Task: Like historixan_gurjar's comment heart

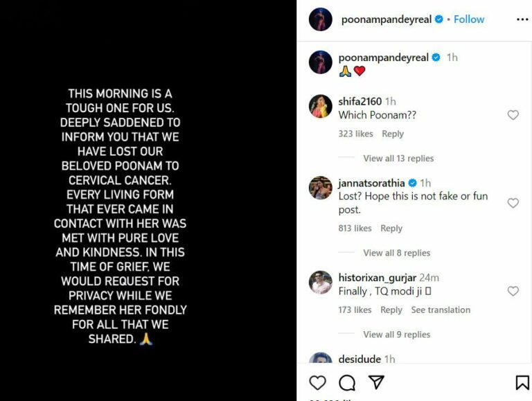Action: [513, 291]
